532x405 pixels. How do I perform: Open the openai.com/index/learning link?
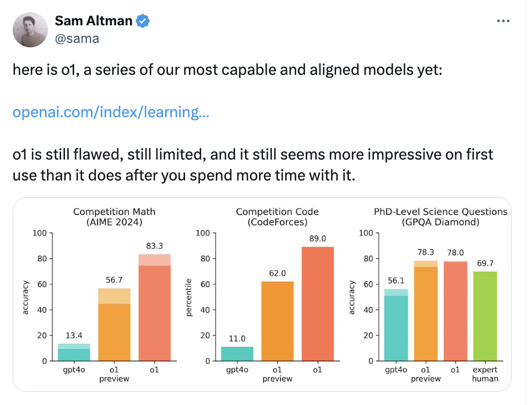[111, 113]
